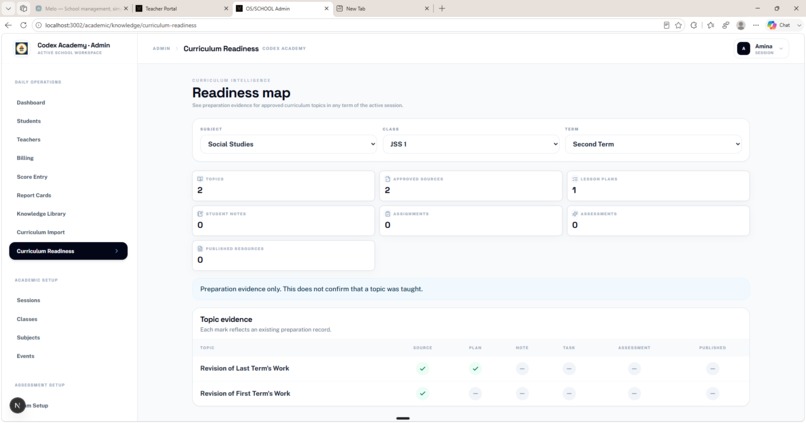Open Dashboard in the sidebar
The image size is (806, 423).
point(31,102)
